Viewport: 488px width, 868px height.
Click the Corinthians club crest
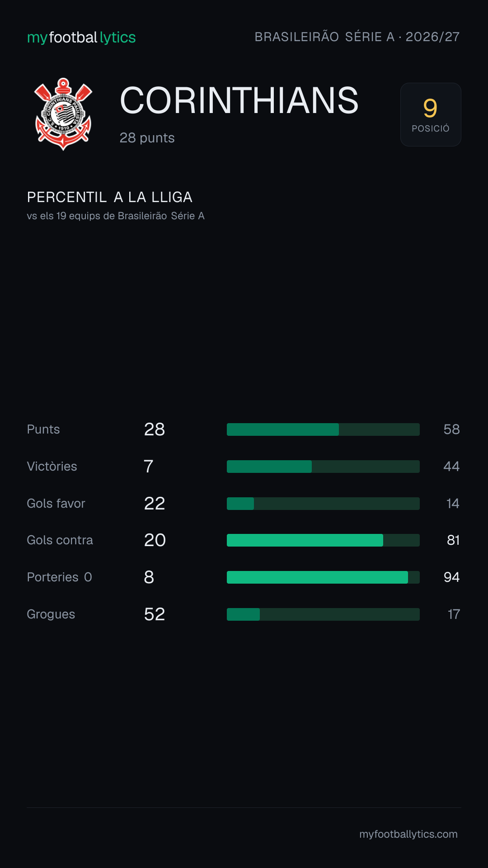pos(63,114)
